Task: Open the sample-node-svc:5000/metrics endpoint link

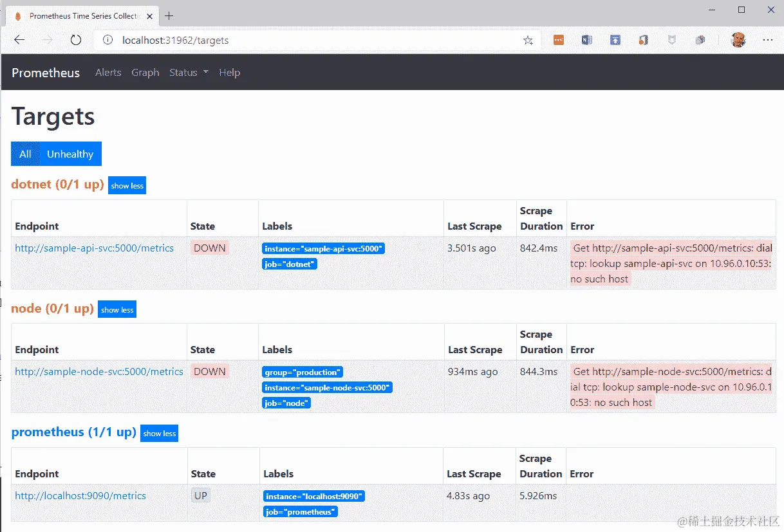Action: tap(99, 371)
